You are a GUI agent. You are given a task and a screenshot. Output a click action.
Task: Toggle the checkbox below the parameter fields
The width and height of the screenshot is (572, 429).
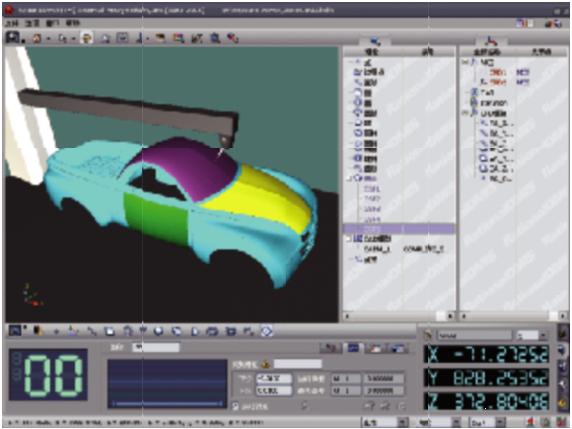(236, 406)
